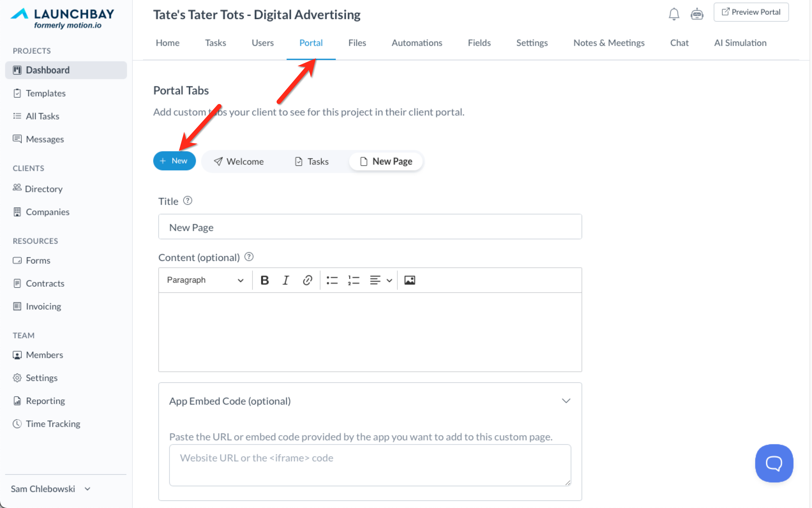Toggle bold formatting in content editor
The height and width of the screenshot is (508, 812).
(x=265, y=280)
